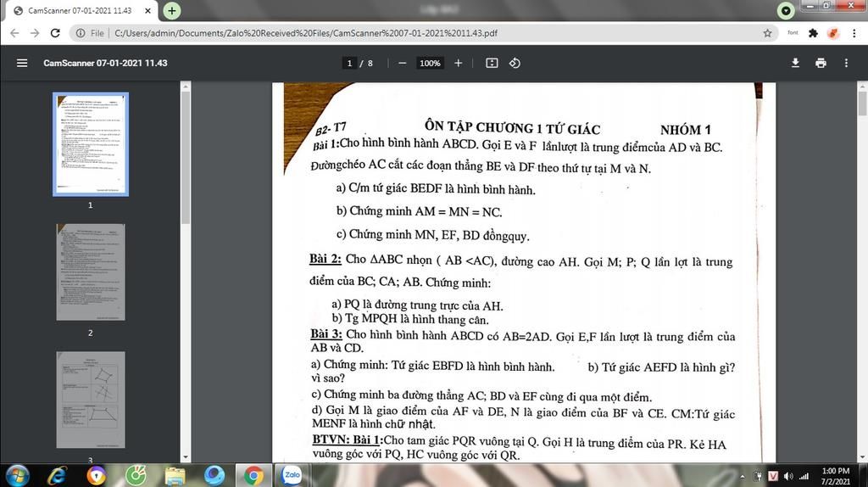868x487 pixels.
Task: Select page 3 thumbnail
Action: point(91,400)
